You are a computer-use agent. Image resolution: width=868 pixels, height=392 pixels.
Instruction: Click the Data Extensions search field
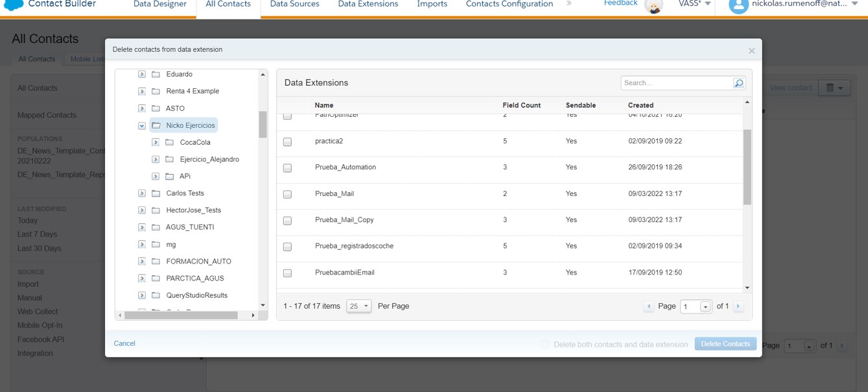[676, 83]
